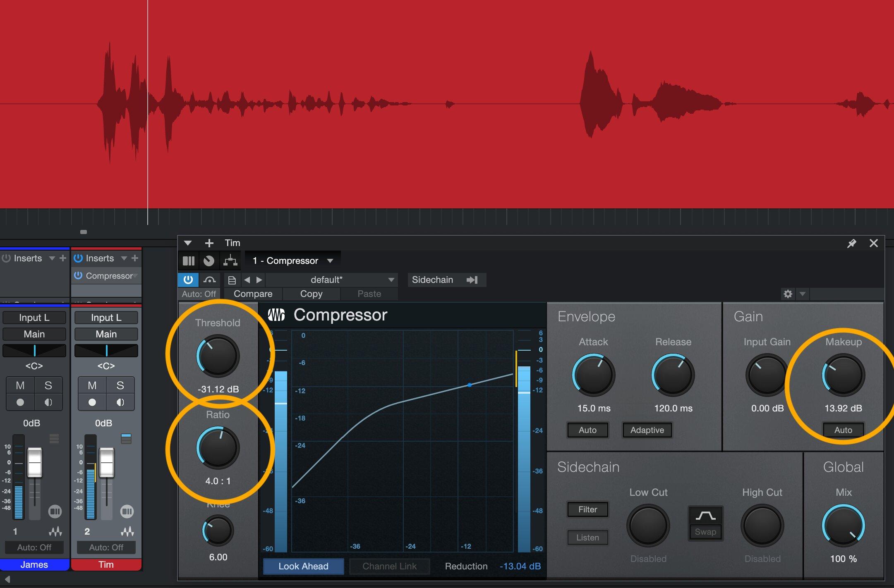894x588 pixels.
Task: Enable Auto under Attack in Envelope
Action: (587, 430)
